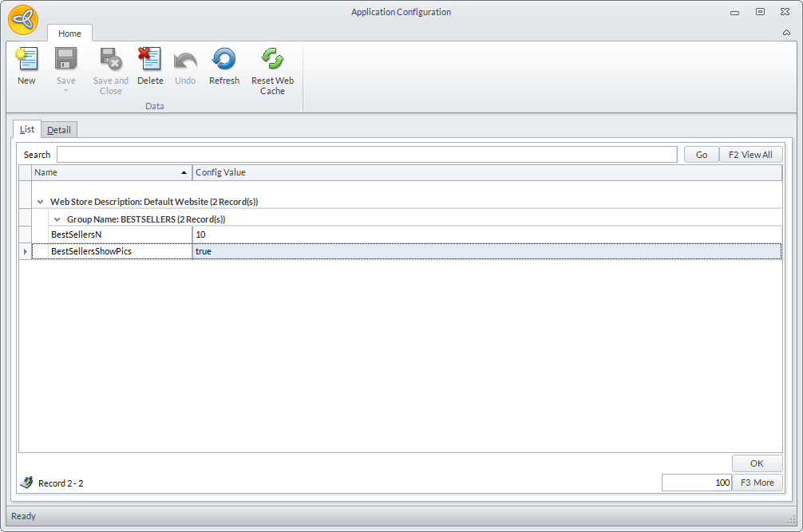Click the application logo orb
The image size is (803, 532).
pos(24,20)
